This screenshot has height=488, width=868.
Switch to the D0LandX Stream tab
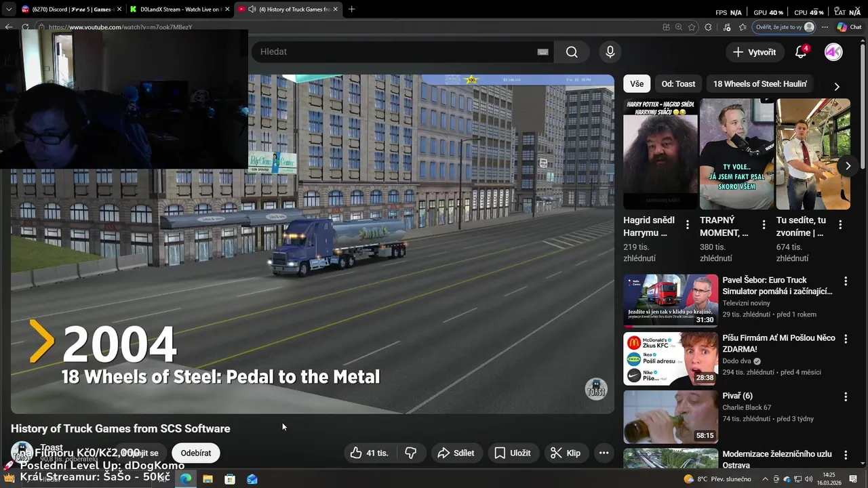(179, 9)
